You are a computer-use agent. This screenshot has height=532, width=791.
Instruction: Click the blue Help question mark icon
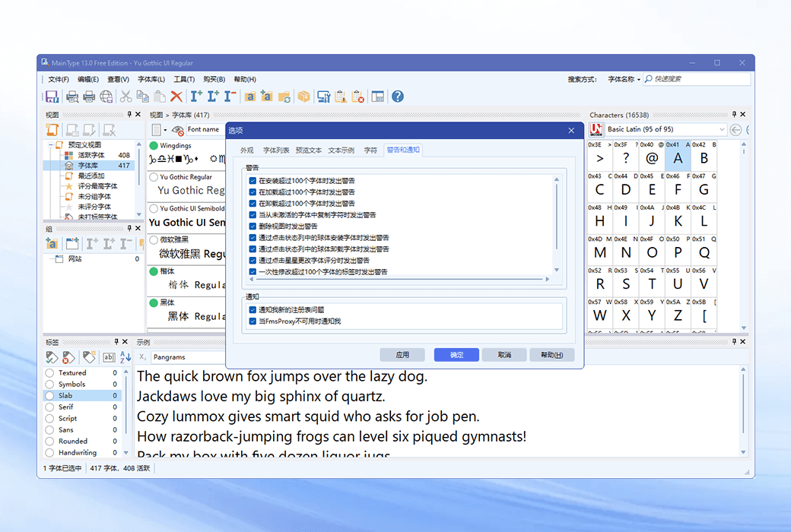click(398, 97)
